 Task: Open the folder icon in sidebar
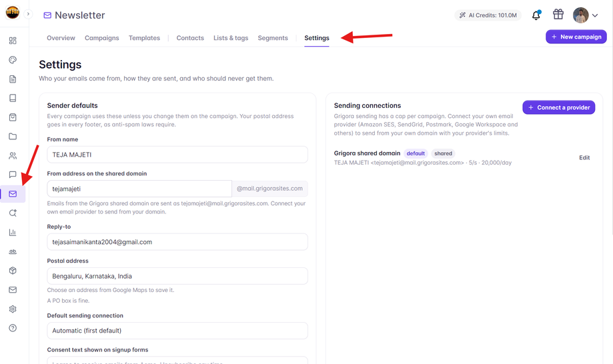(x=13, y=136)
